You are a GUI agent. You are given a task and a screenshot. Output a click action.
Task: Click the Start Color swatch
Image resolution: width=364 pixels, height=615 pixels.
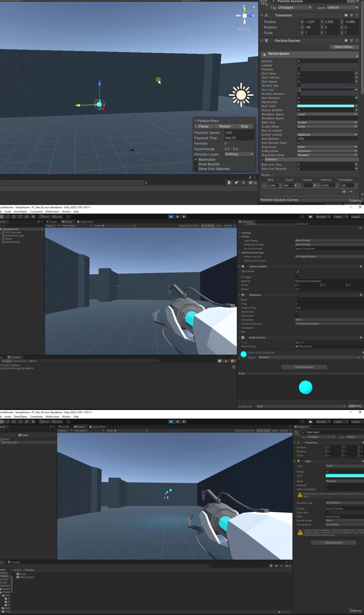[x=325, y=106]
